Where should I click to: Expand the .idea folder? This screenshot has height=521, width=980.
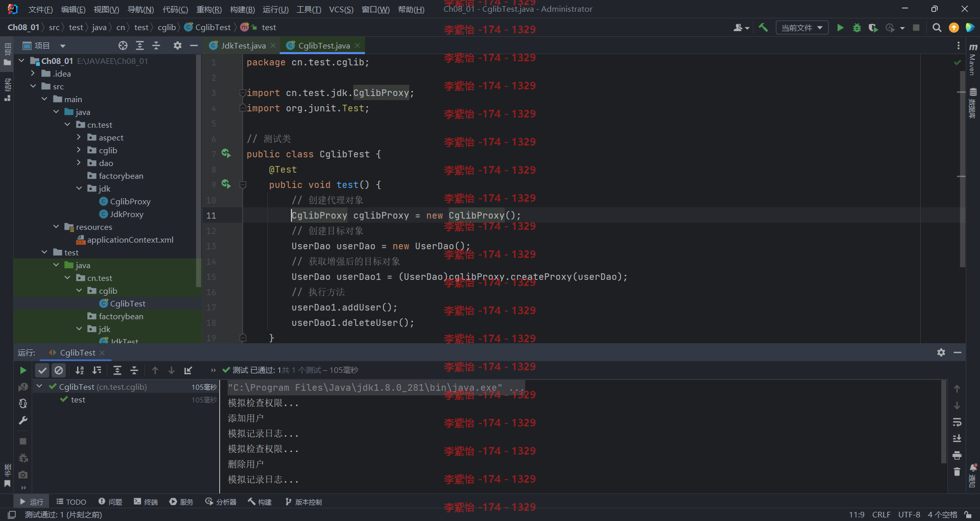pyautogui.click(x=33, y=74)
